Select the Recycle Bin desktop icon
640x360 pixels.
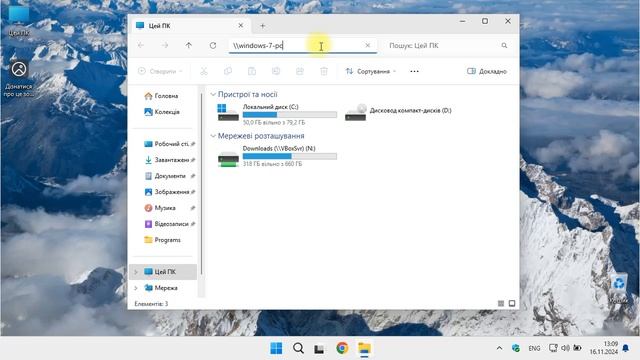[619, 288]
